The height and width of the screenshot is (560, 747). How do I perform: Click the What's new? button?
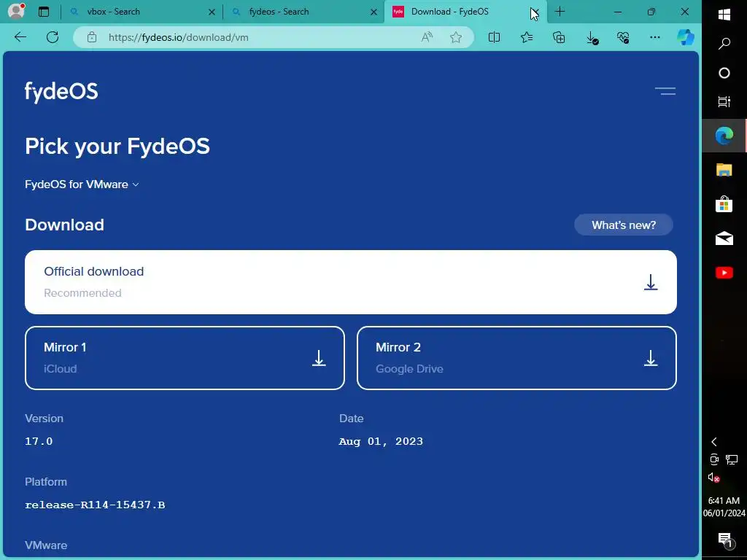624,225
